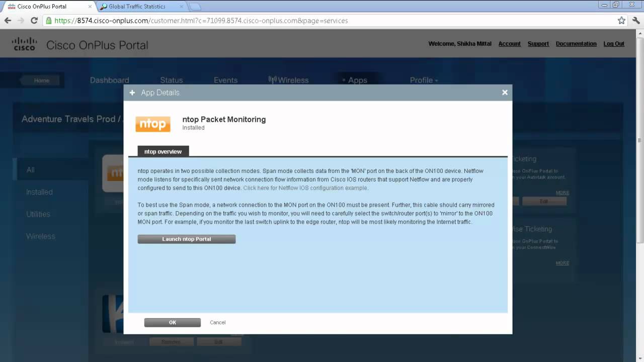Image resolution: width=644 pixels, height=362 pixels.
Task: Reload the page with the refresh icon
Action: point(34,21)
